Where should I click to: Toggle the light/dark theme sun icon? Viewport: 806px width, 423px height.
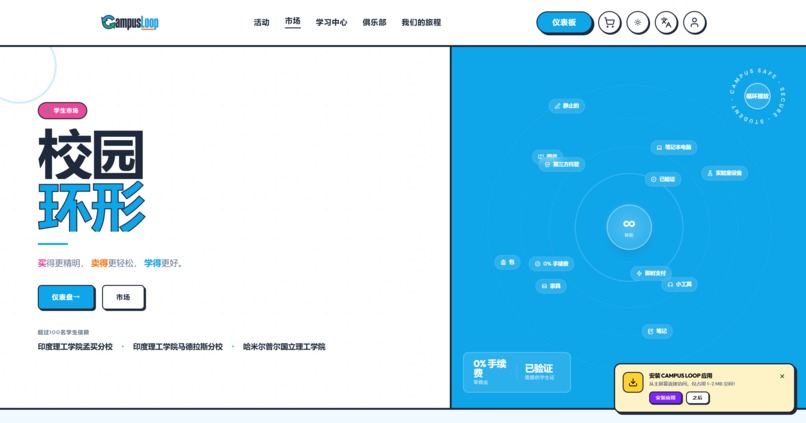tap(637, 23)
